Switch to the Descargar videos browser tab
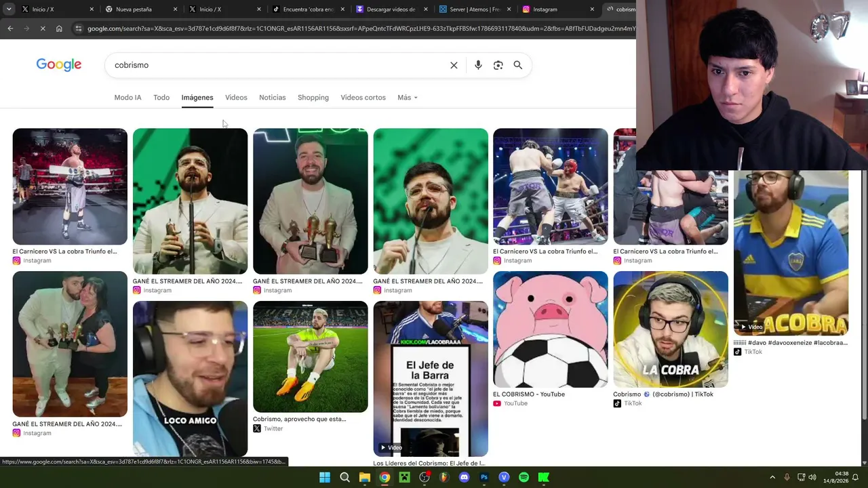The image size is (868, 488). pos(391,9)
